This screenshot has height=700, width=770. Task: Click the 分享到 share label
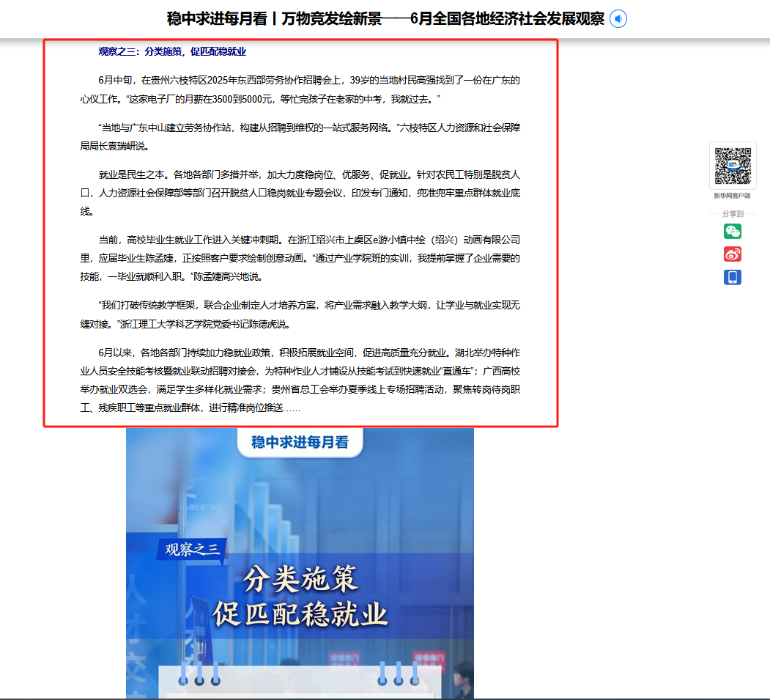pos(732,214)
